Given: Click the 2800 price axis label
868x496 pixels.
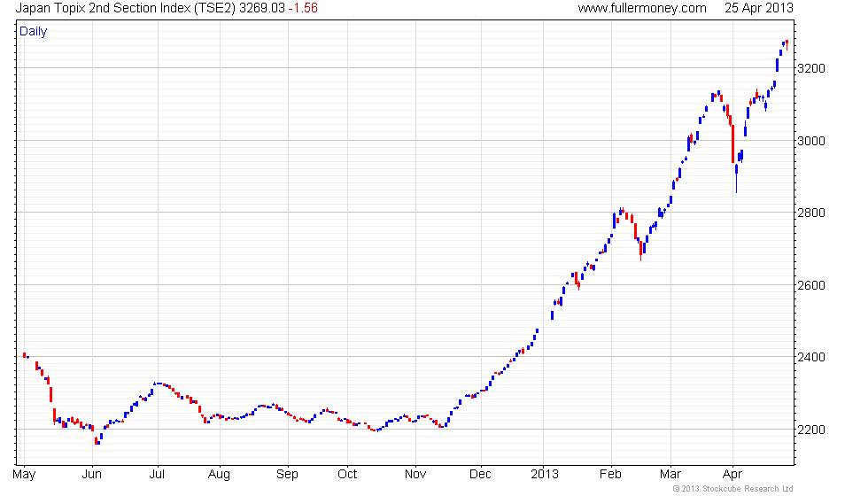Looking at the screenshot, I should coord(810,213).
